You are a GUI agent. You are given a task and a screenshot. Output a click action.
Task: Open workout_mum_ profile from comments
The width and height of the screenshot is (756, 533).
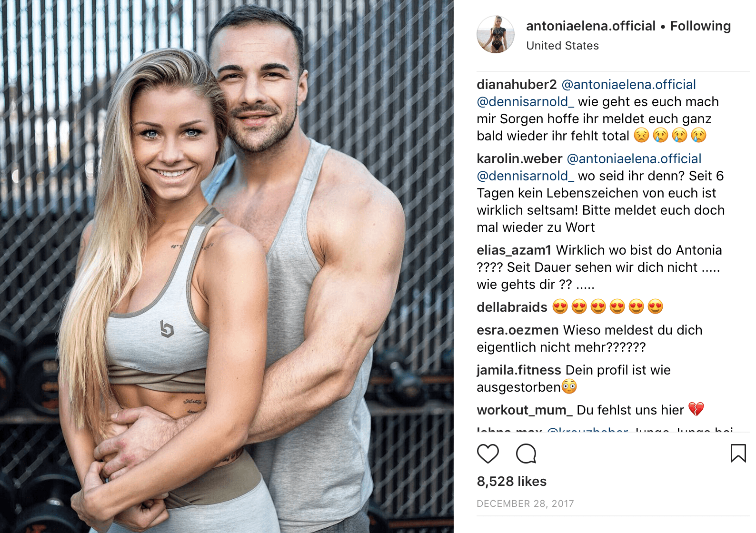525,410
